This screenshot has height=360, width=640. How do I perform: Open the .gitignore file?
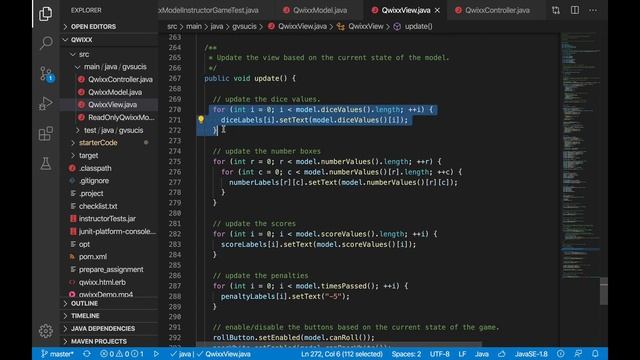[x=94, y=181]
